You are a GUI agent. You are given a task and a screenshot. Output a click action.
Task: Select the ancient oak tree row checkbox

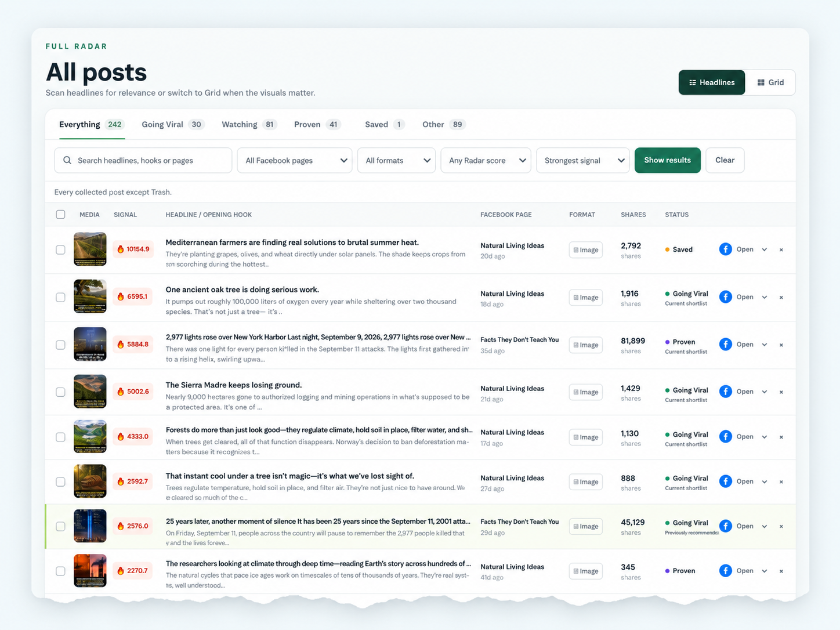(60, 297)
